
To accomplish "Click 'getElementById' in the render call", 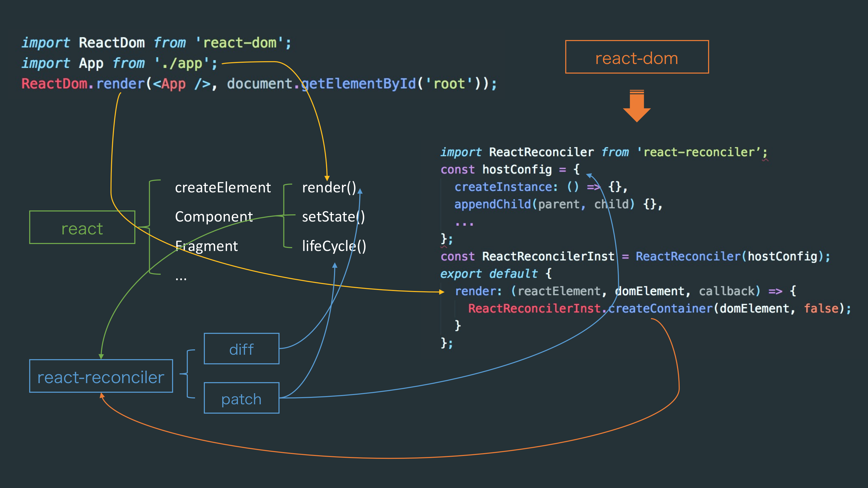I will pyautogui.click(x=359, y=83).
